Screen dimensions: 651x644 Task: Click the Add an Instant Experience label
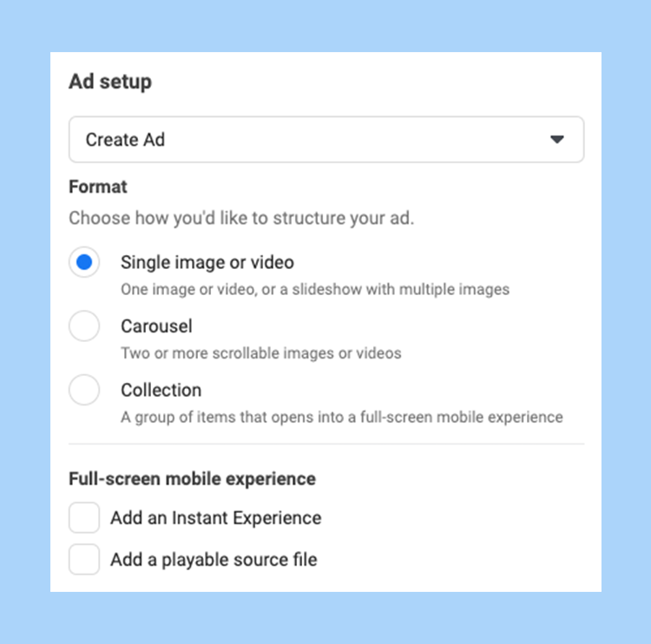coord(216,518)
